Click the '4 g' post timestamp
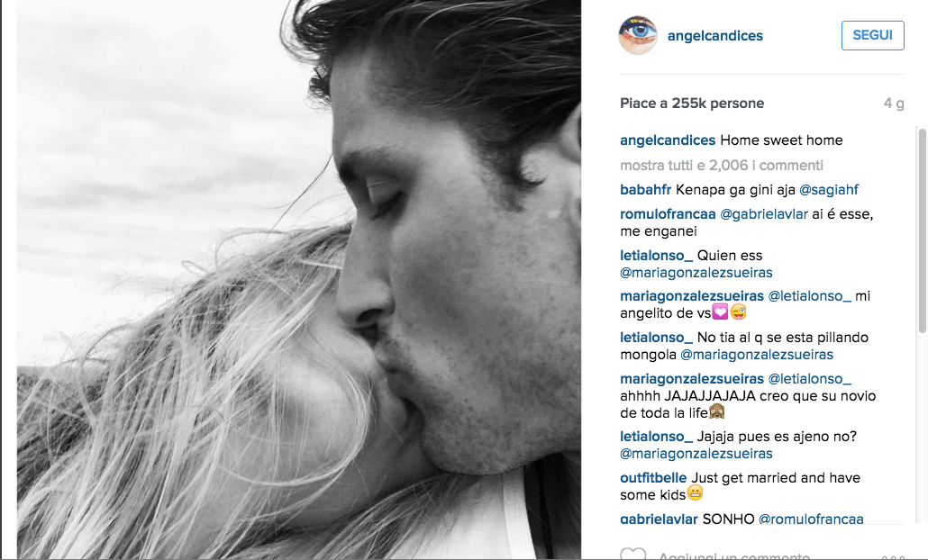The image size is (928, 560). (x=894, y=104)
